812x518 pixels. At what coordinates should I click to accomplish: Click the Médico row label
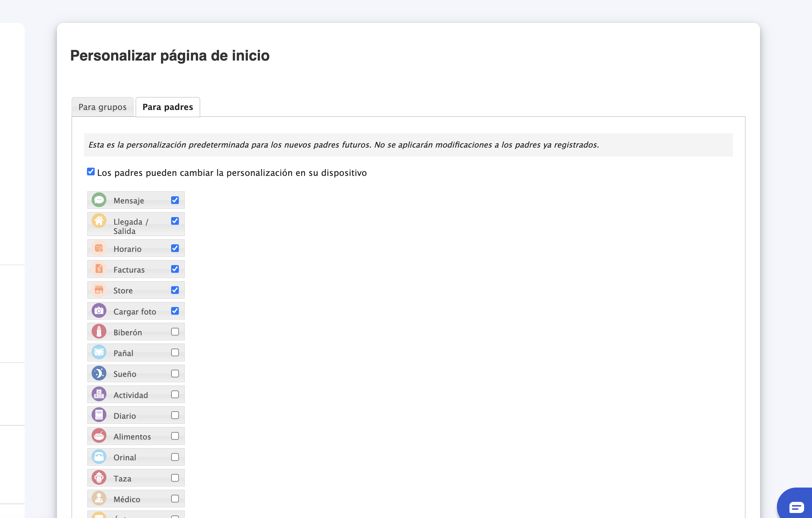(127, 499)
